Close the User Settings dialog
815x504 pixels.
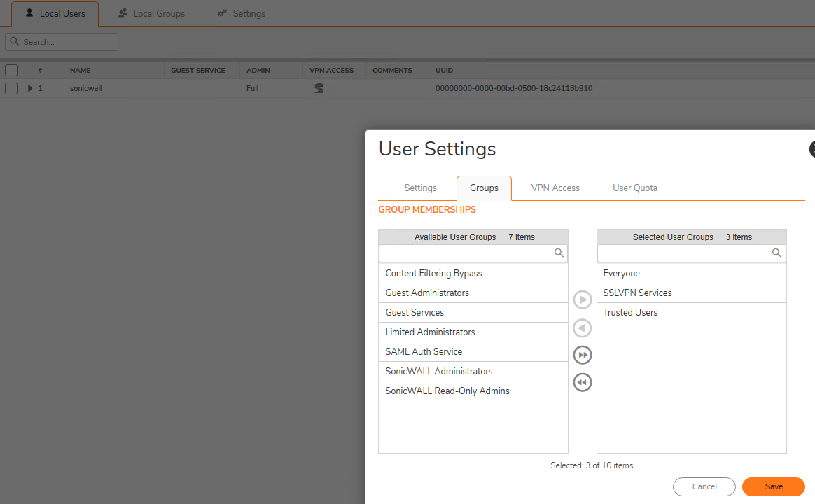click(812, 149)
